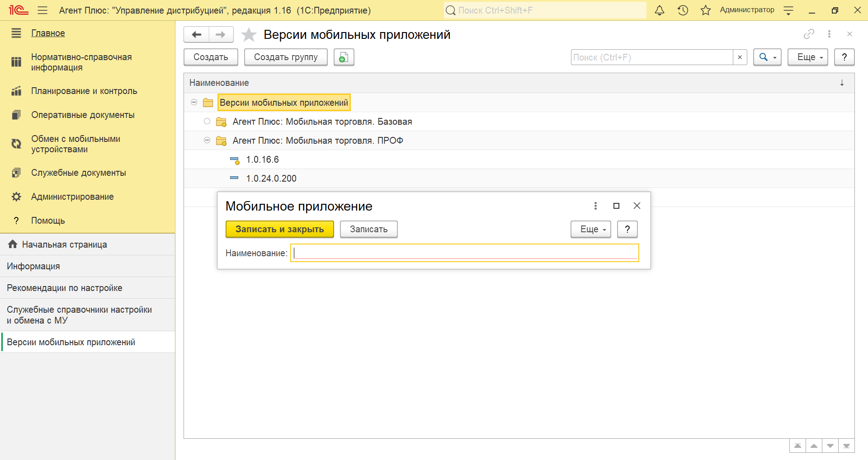Collapse the root Версии мобильных приложений group
The image size is (868, 460).
tap(194, 102)
